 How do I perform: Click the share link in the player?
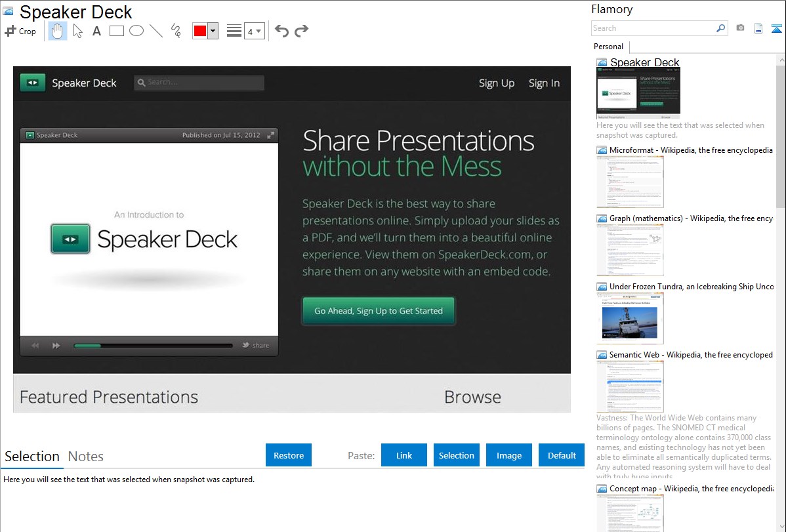(256, 346)
